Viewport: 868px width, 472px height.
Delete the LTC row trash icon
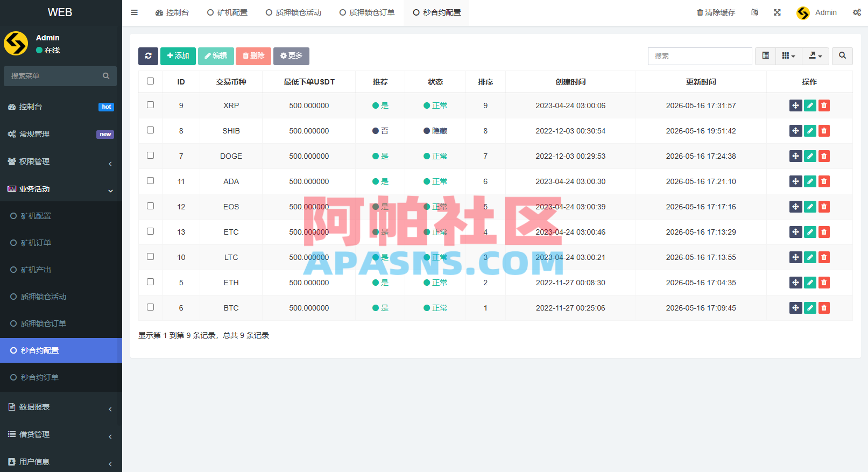click(x=824, y=257)
